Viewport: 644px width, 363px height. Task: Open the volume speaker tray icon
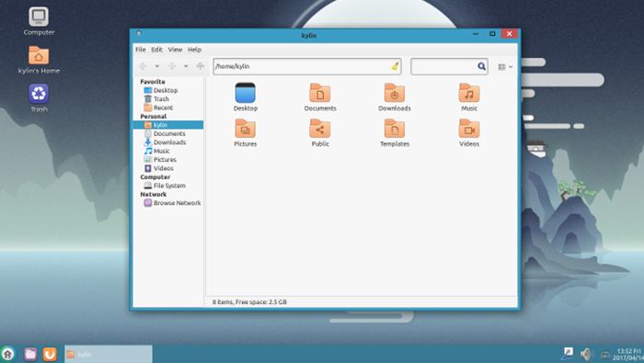[x=587, y=354]
